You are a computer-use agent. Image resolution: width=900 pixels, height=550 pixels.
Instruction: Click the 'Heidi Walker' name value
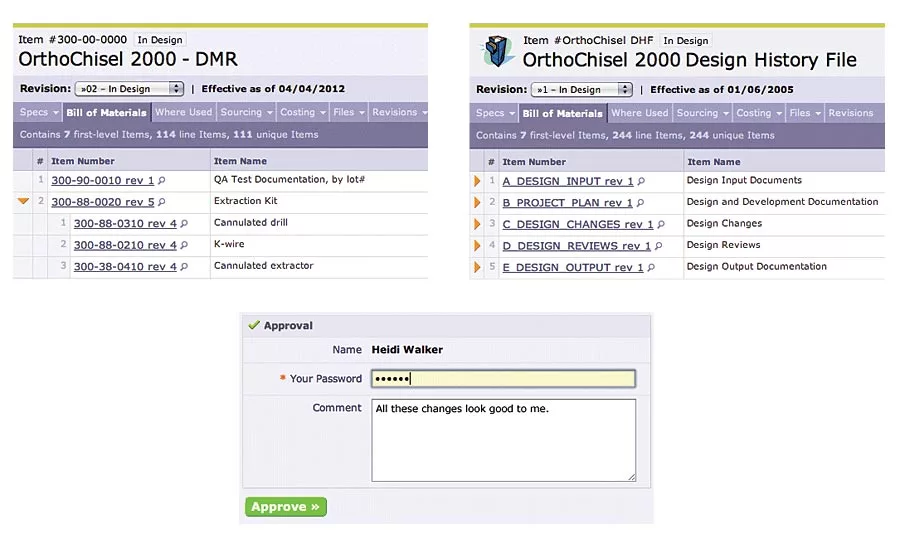pos(407,350)
